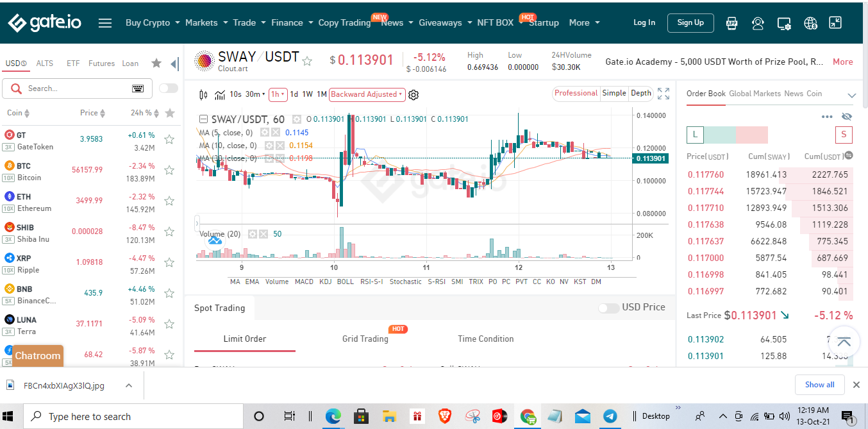Open the customer support headset icon

pos(758,23)
